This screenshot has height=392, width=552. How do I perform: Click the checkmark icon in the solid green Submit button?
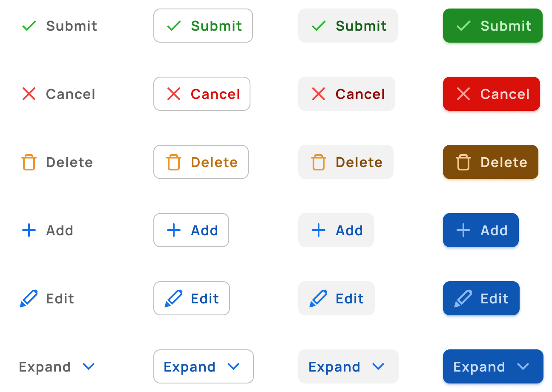click(463, 26)
